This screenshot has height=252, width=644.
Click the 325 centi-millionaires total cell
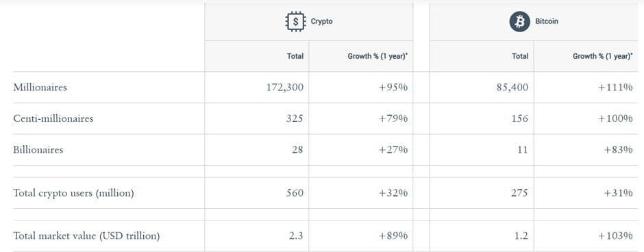(295, 118)
